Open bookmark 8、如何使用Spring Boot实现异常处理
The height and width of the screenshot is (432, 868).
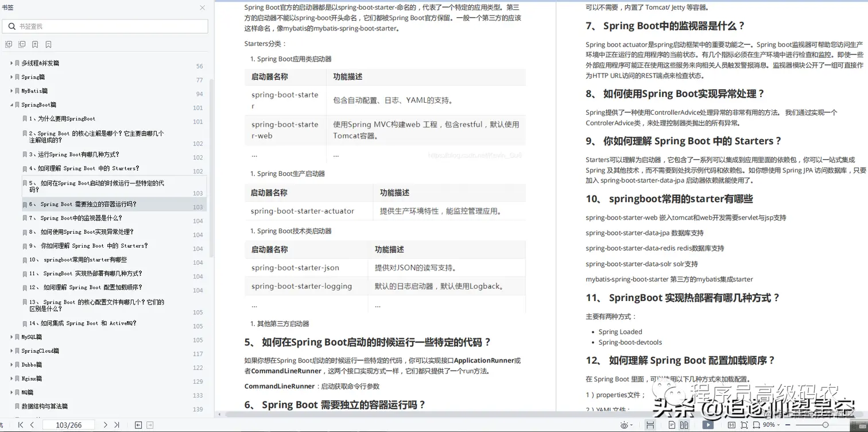click(81, 232)
